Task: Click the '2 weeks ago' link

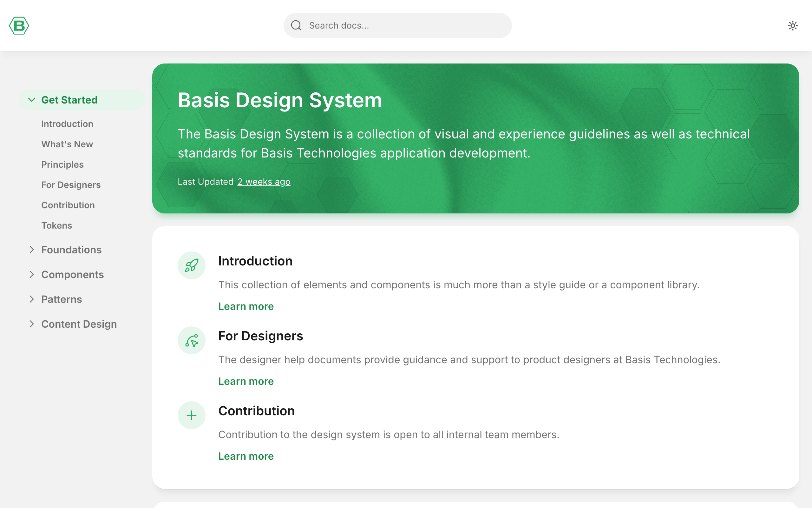Action: pos(264,182)
